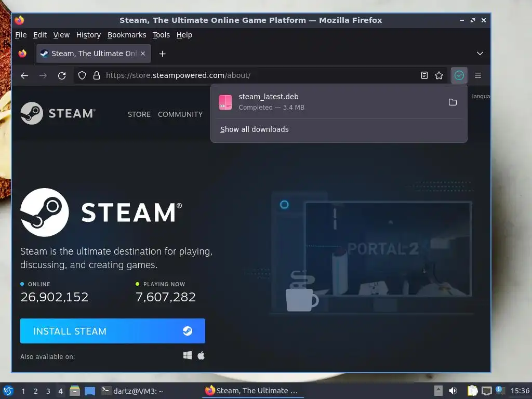Open the COMMUNITY navigation link
This screenshot has width=532, height=399.
[180, 114]
